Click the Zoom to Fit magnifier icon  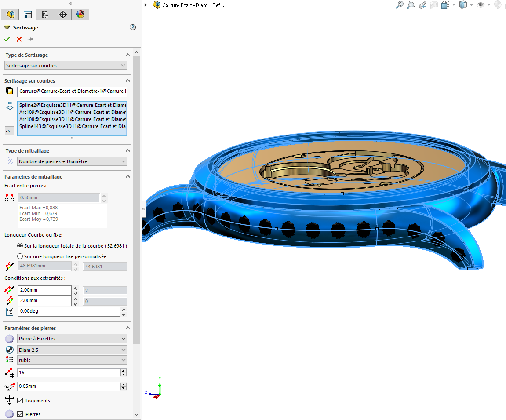pyautogui.click(x=399, y=5)
